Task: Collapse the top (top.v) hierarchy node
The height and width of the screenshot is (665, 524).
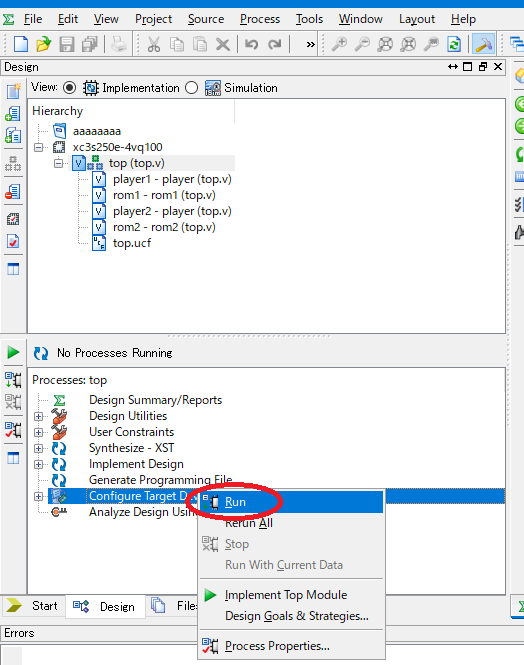Action: [x=59, y=163]
